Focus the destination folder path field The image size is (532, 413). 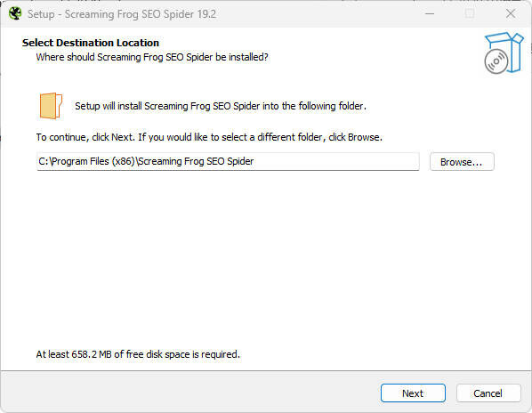(x=228, y=161)
